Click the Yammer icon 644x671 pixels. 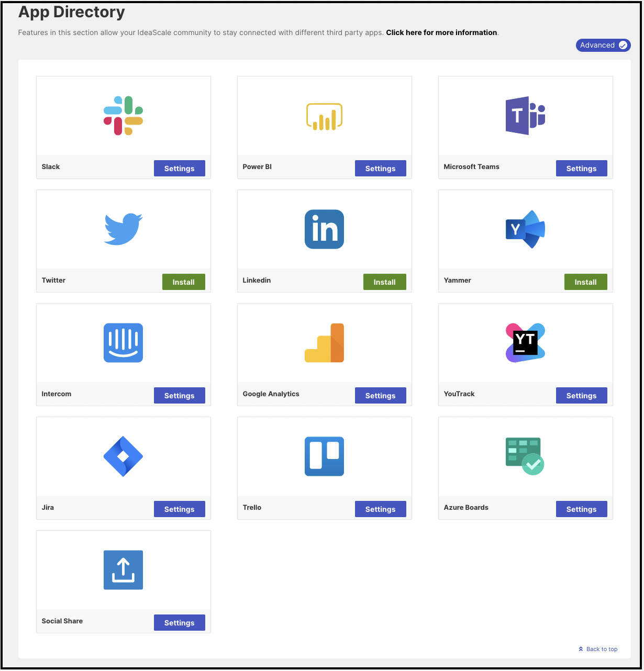(x=525, y=229)
